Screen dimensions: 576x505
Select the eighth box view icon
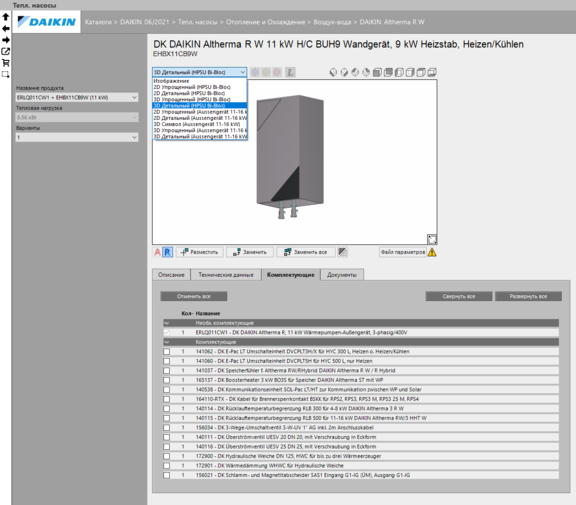point(410,72)
